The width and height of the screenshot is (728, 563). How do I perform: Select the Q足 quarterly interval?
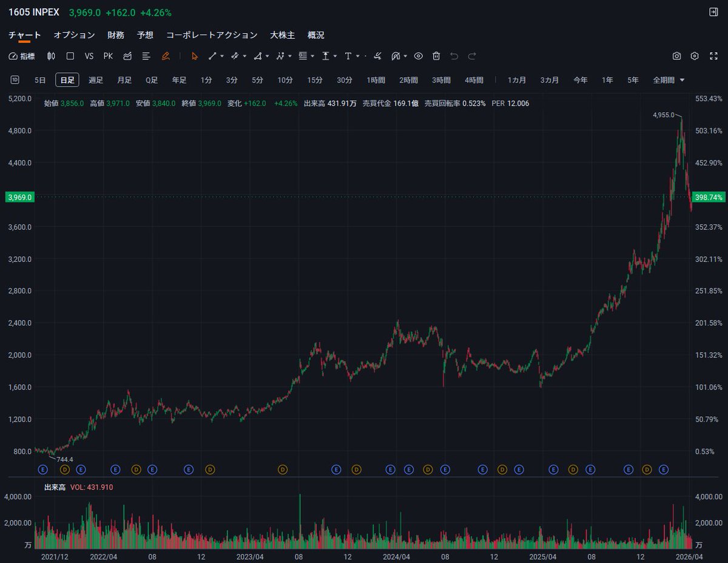coord(152,80)
